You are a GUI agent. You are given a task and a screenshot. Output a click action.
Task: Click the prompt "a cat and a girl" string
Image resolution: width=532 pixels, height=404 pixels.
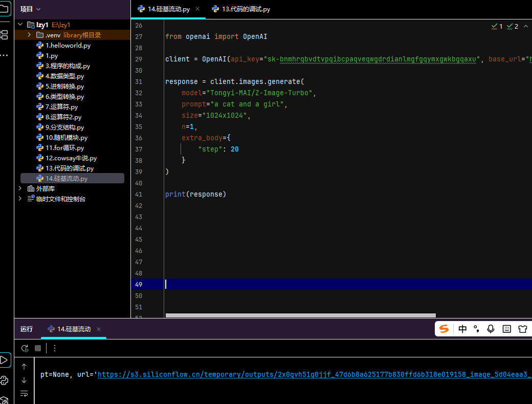click(247, 104)
